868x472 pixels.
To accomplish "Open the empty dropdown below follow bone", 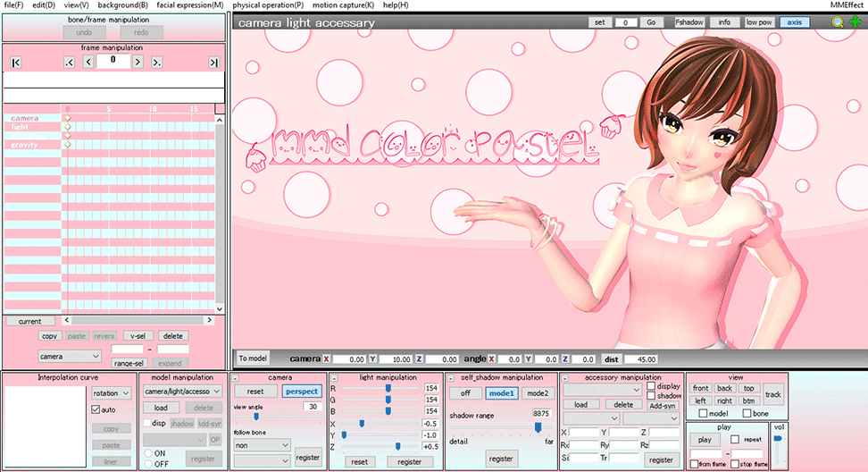I will pyautogui.click(x=262, y=460).
